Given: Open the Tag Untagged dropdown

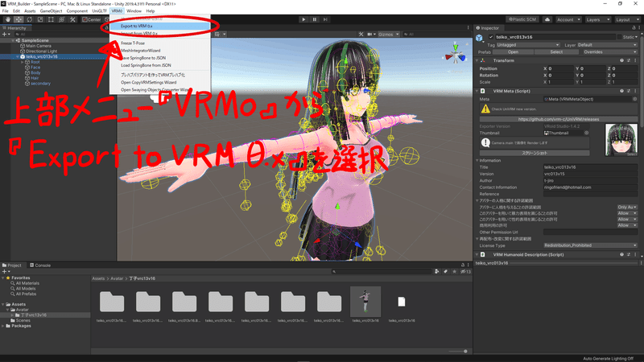Looking at the screenshot, I should pos(528,45).
